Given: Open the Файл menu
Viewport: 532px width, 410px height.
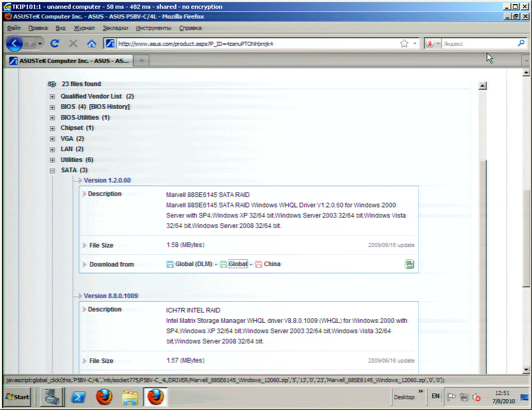Looking at the screenshot, I should [13, 28].
